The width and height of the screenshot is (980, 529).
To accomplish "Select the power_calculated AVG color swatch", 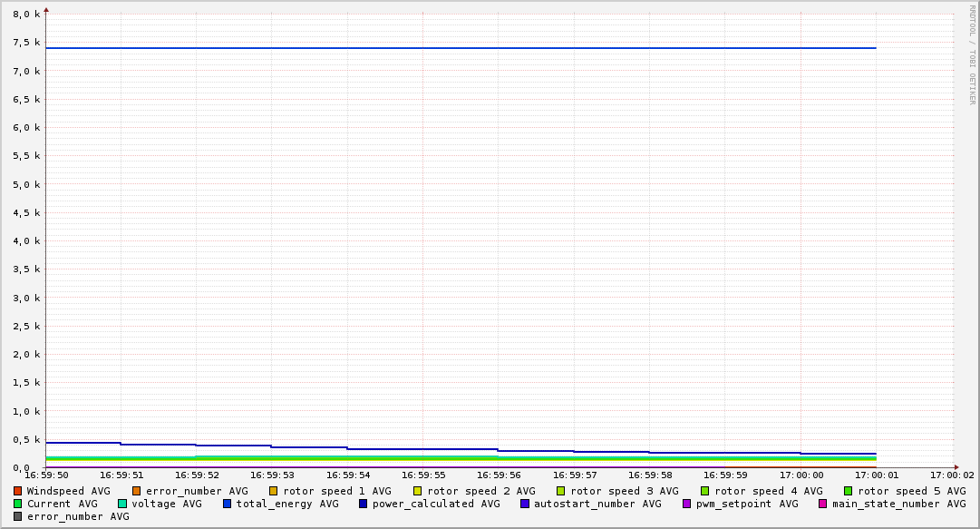I will point(364,504).
